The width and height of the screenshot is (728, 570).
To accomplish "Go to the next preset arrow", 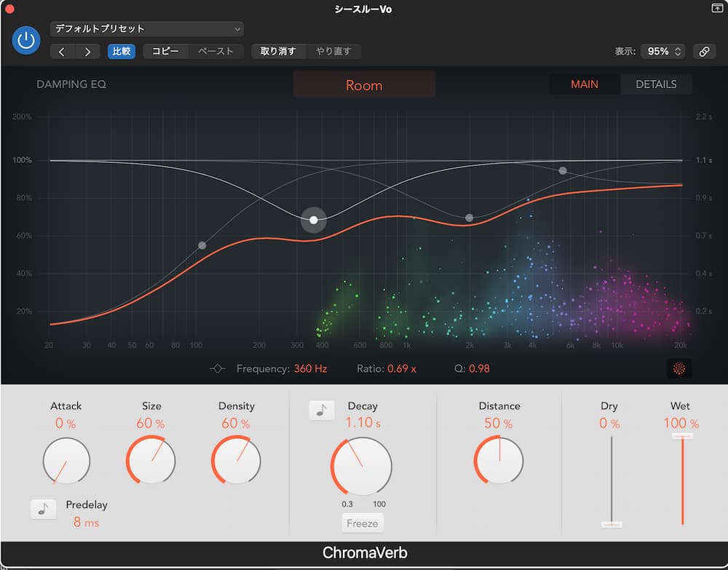I will click(88, 52).
